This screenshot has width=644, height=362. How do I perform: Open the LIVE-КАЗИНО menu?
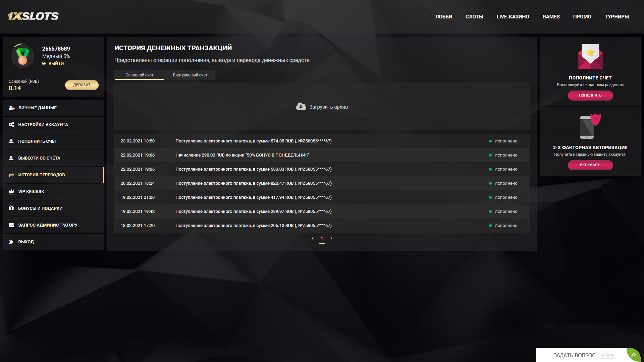click(x=513, y=17)
